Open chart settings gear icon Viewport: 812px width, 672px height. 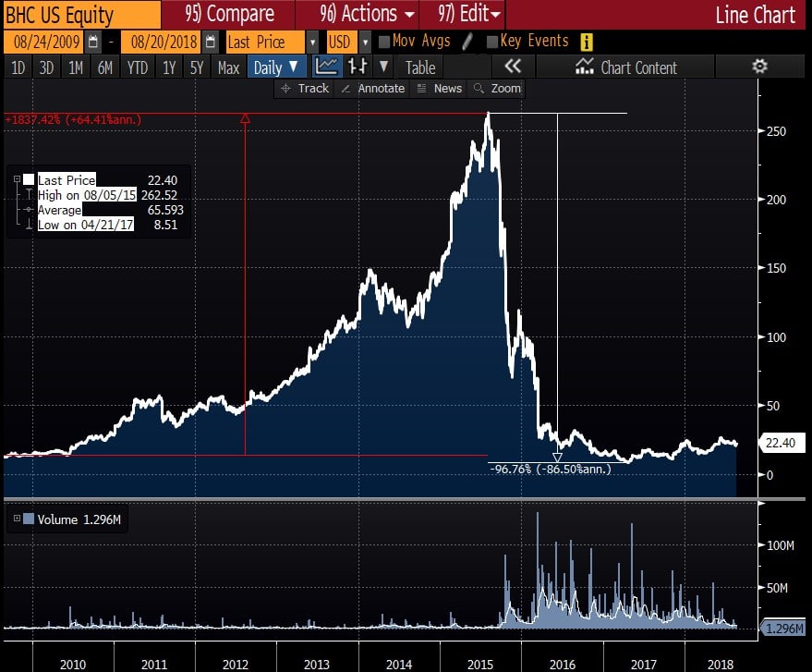pyautogui.click(x=759, y=67)
